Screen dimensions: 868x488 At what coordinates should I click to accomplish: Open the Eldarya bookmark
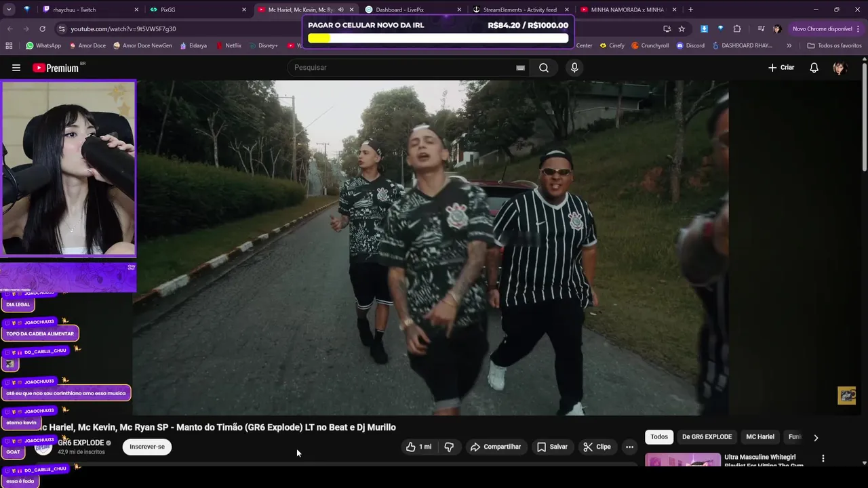pos(193,45)
